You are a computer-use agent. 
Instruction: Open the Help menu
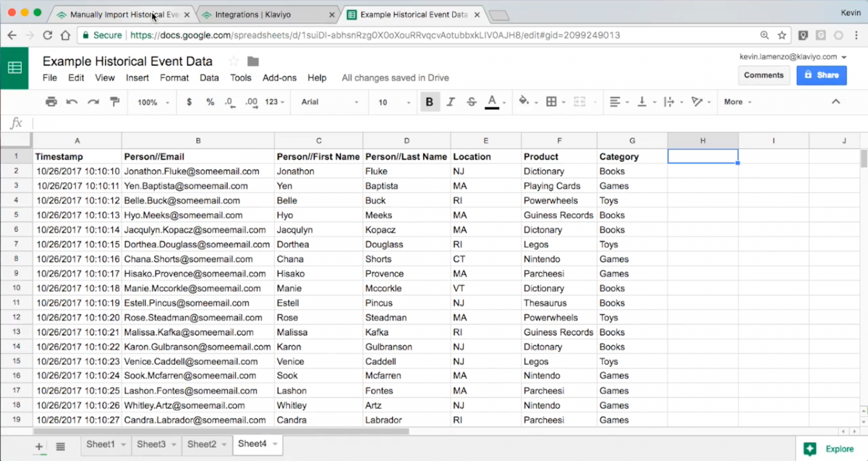click(317, 78)
